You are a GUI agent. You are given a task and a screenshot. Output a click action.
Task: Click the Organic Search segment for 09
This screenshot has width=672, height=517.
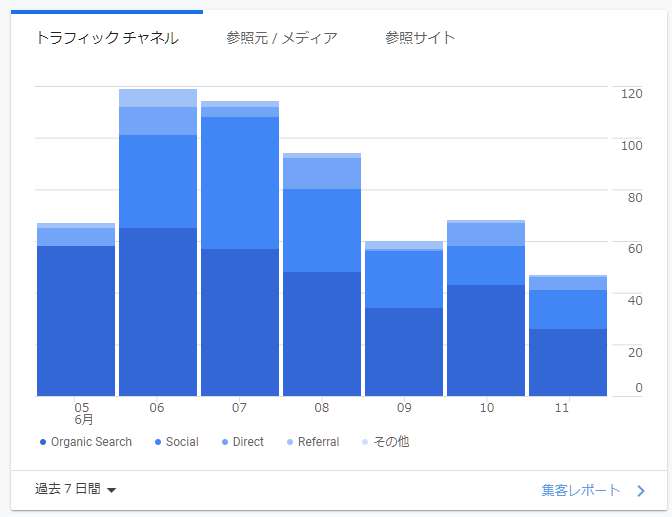click(404, 351)
